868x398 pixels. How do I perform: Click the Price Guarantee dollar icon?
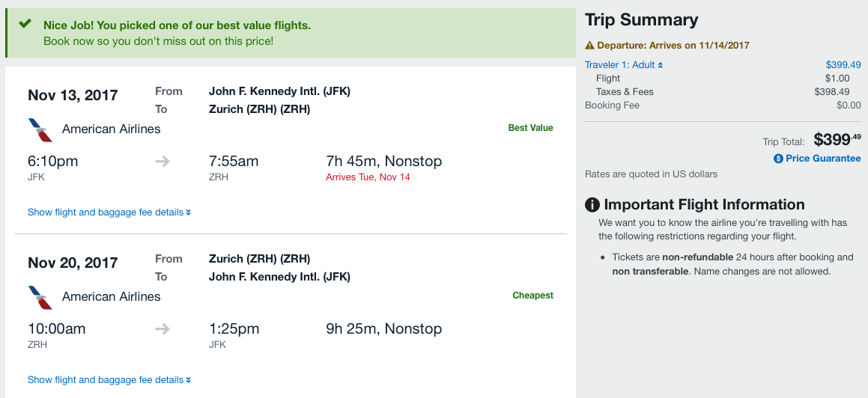(x=778, y=159)
